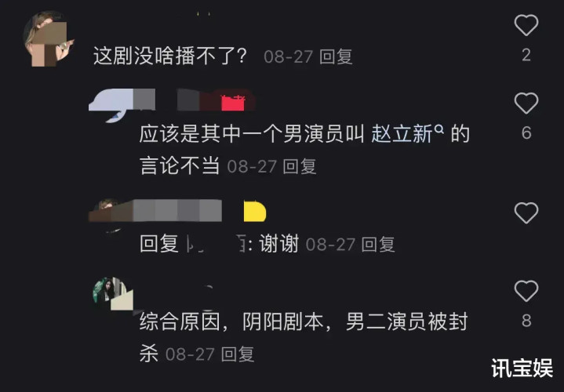564x392 pixels.
Task: Like the comment mentioning 赵立新
Action: [526, 103]
